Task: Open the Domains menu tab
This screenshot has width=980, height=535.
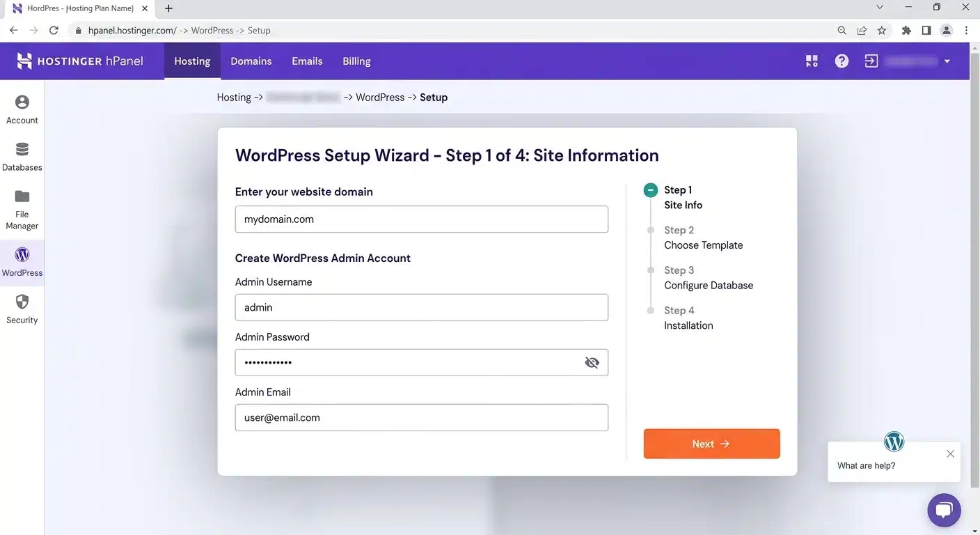Action: pyautogui.click(x=251, y=61)
